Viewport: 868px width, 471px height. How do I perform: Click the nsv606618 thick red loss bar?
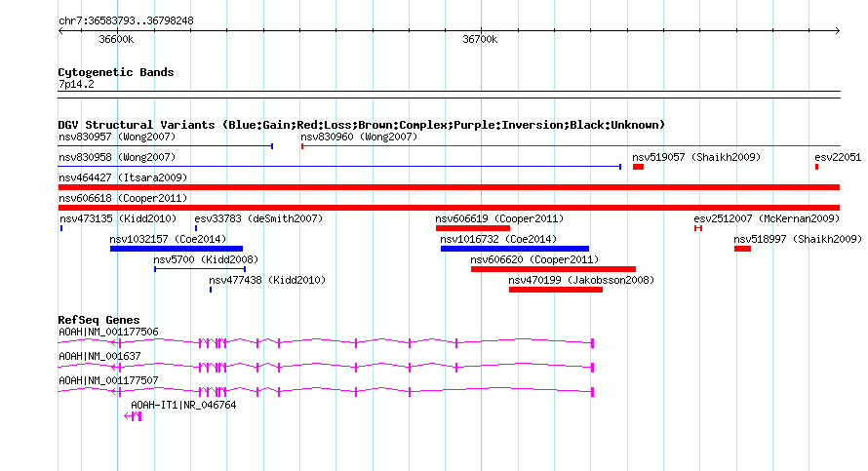pos(449,208)
